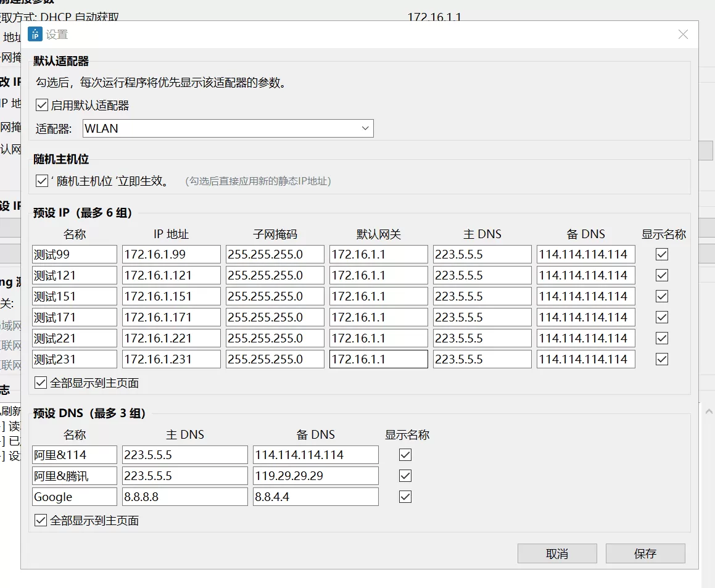The height and width of the screenshot is (588, 715).
Task: Edit the 测试121 name field
Action: click(74, 275)
